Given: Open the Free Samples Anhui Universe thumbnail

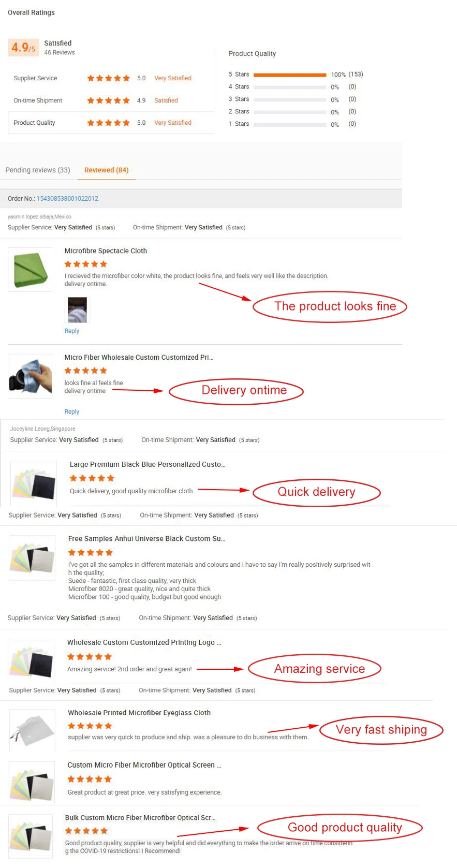Looking at the screenshot, I should point(32,558).
